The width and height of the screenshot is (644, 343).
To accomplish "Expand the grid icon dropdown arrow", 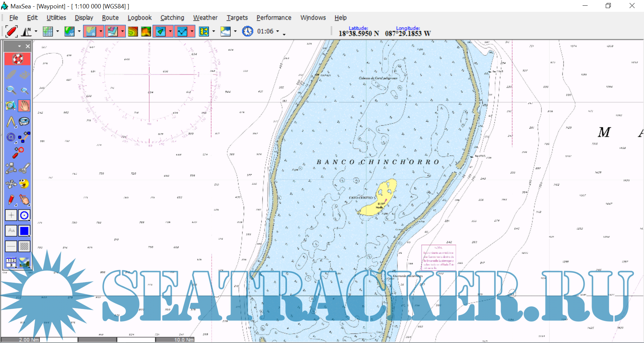I will click(x=58, y=32).
